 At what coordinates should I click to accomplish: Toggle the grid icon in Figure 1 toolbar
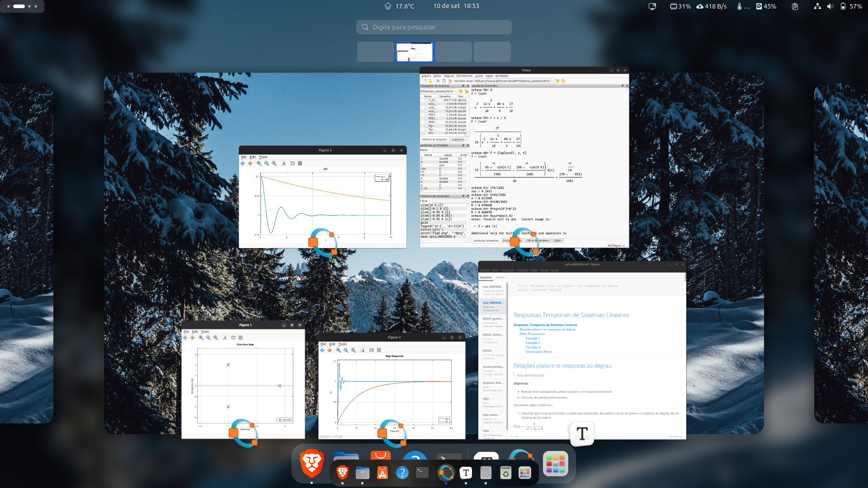(241, 338)
